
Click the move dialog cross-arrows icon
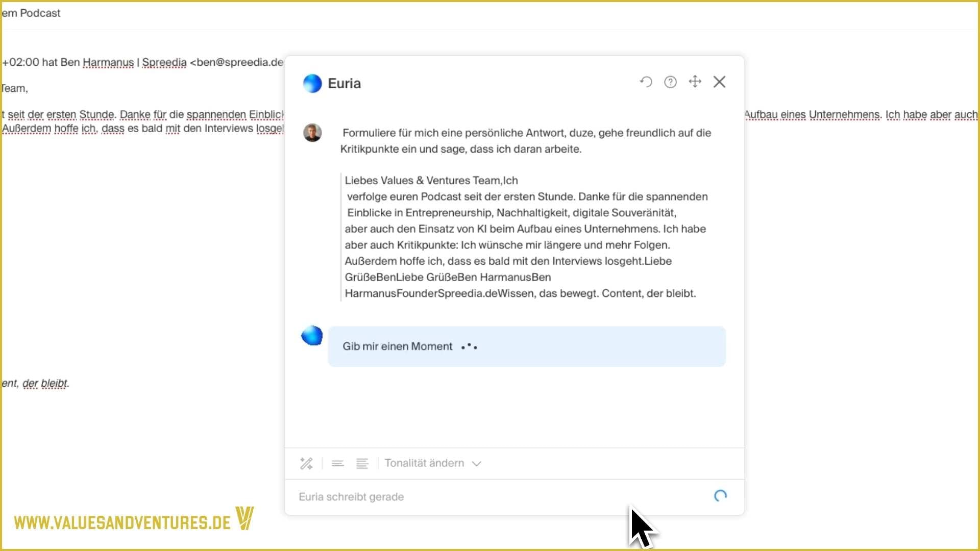click(x=695, y=82)
